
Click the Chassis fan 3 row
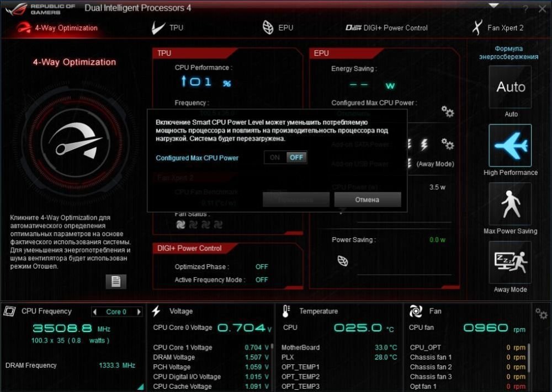pos(468,377)
